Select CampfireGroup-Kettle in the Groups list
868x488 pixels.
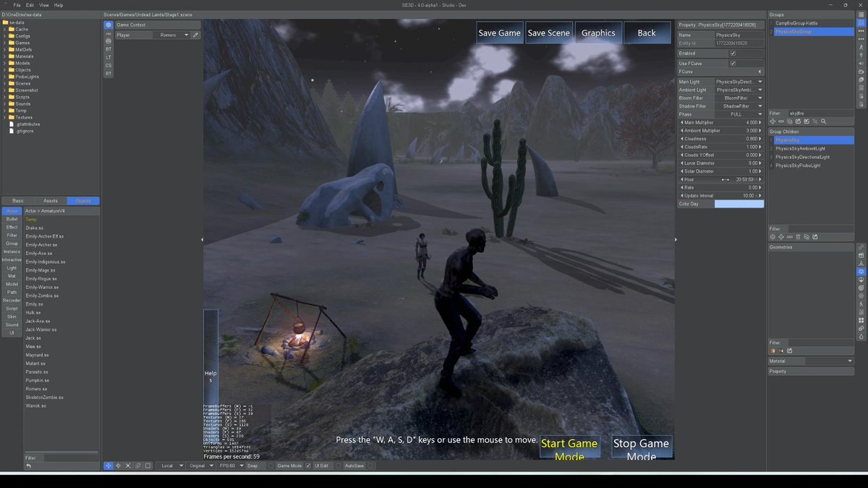click(814, 23)
